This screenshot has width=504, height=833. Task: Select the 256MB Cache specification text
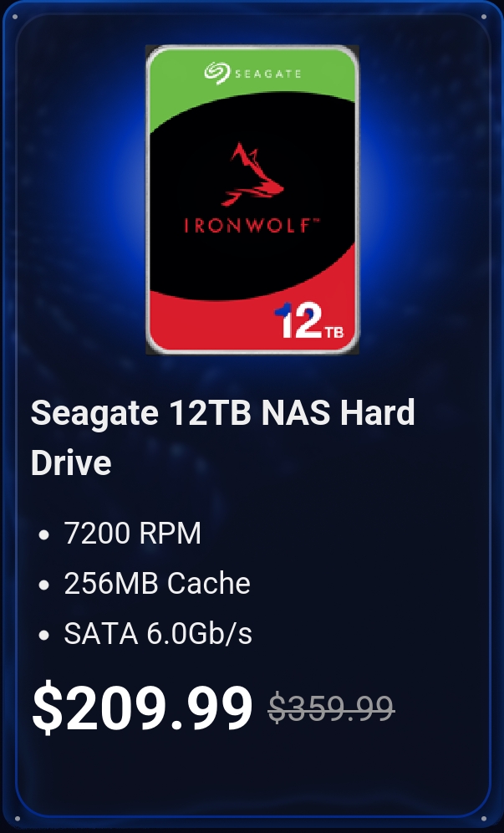tap(157, 583)
